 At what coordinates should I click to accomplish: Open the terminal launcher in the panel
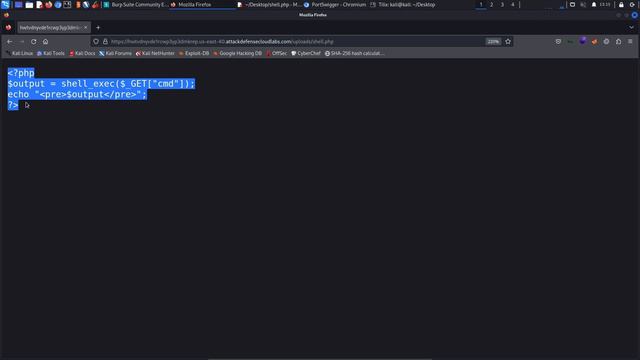click(67, 5)
